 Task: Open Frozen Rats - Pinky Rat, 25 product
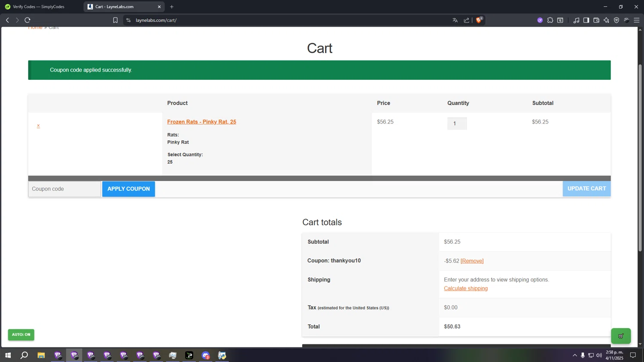(202, 122)
